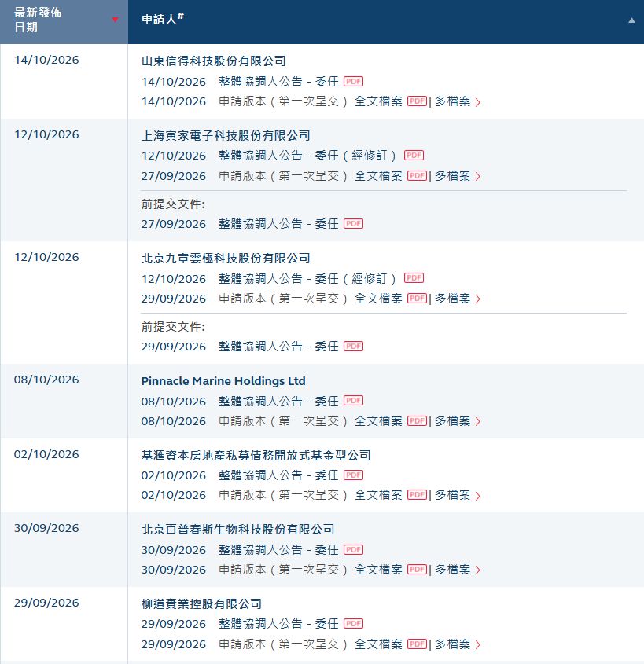Open 多檔案 link for 北京九章雲極 29/09/2026
The image size is (644, 664).
pyautogui.click(x=452, y=299)
